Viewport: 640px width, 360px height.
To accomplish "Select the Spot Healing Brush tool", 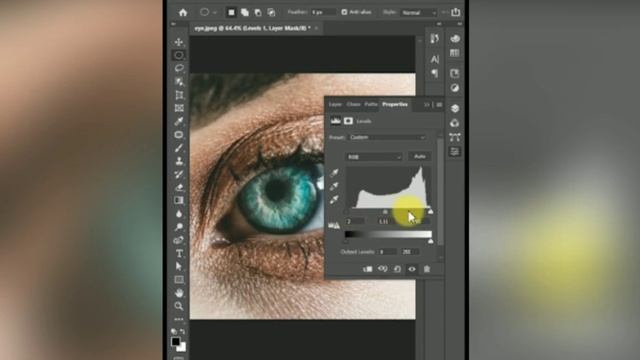I will pos(179,135).
